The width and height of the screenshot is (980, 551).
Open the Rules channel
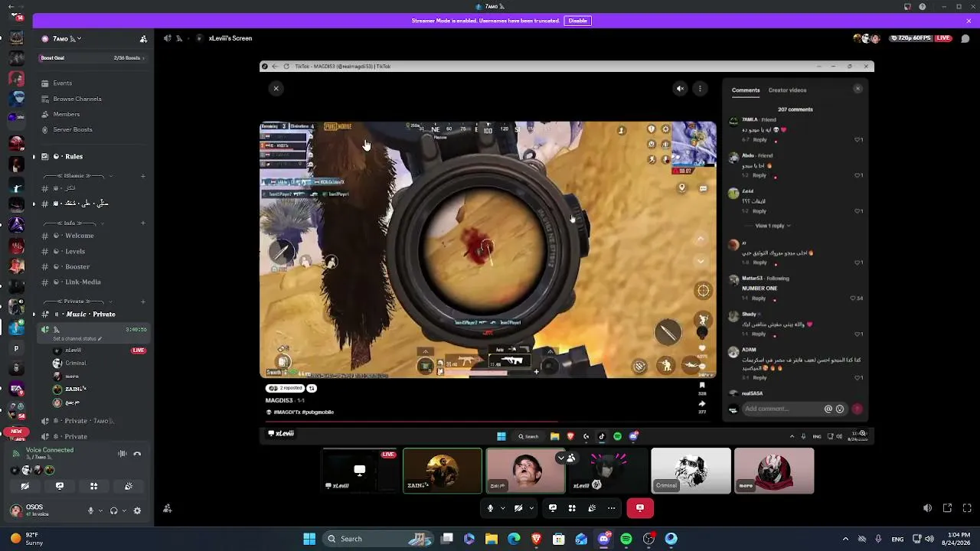point(93,156)
